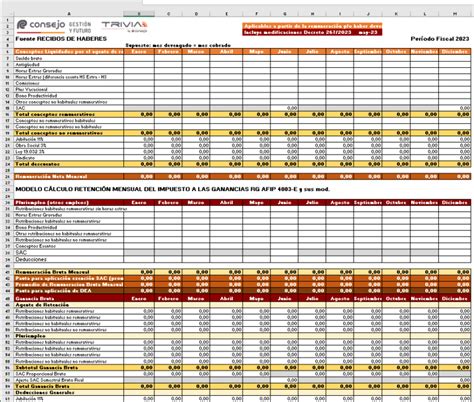This screenshot has width=474, height=402.
Task: Click 'Marzo' in the orange Conceptos Liquidados header
Action: [x=196, y=52]
